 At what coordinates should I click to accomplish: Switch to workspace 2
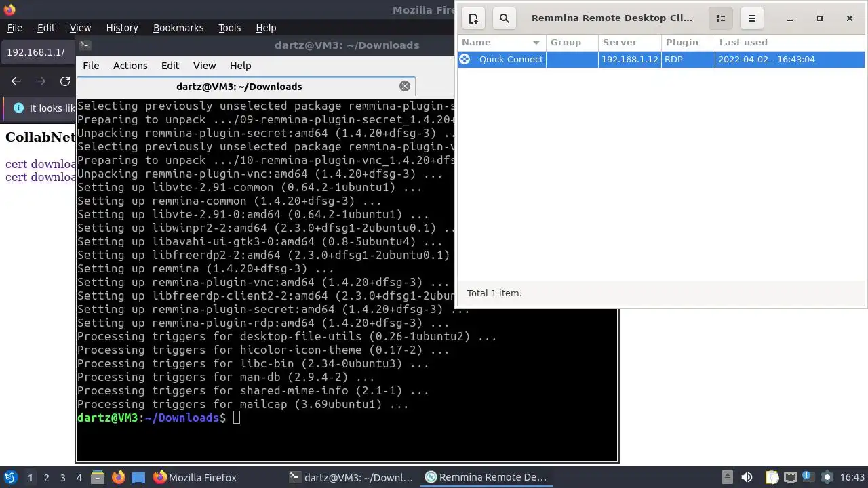[x=46, y=477]
